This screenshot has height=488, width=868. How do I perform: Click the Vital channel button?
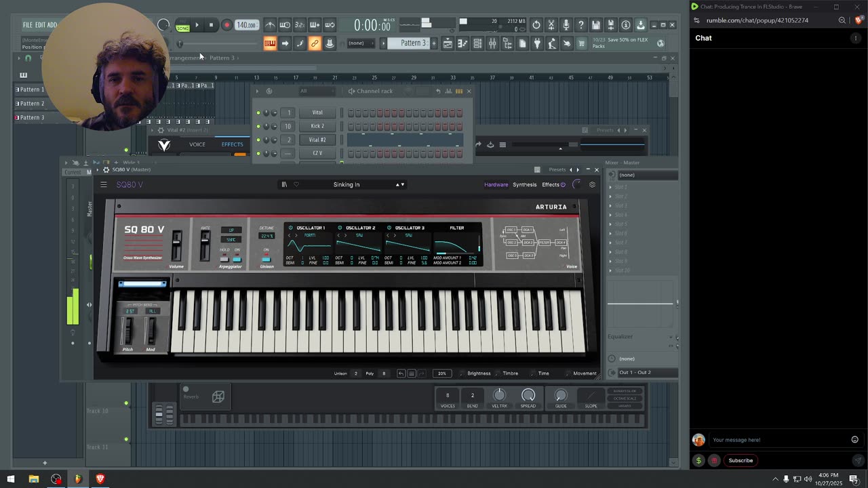(317, 113)
